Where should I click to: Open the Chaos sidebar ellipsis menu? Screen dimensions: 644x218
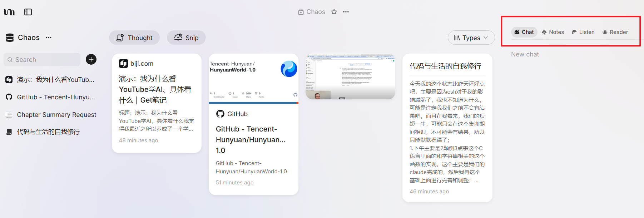tap(49, 38)
